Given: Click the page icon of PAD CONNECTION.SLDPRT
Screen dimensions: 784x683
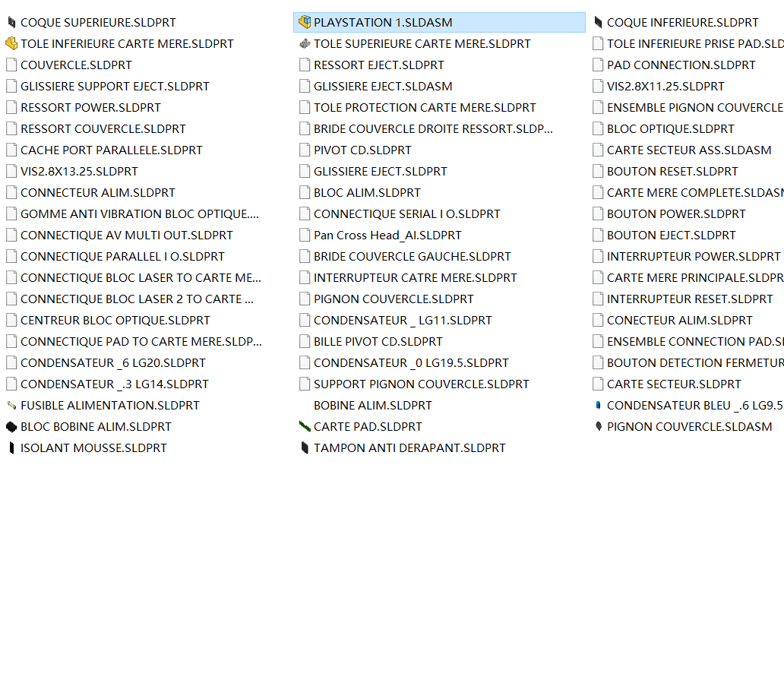Looking at the screenshot, I should coord(598,65).
